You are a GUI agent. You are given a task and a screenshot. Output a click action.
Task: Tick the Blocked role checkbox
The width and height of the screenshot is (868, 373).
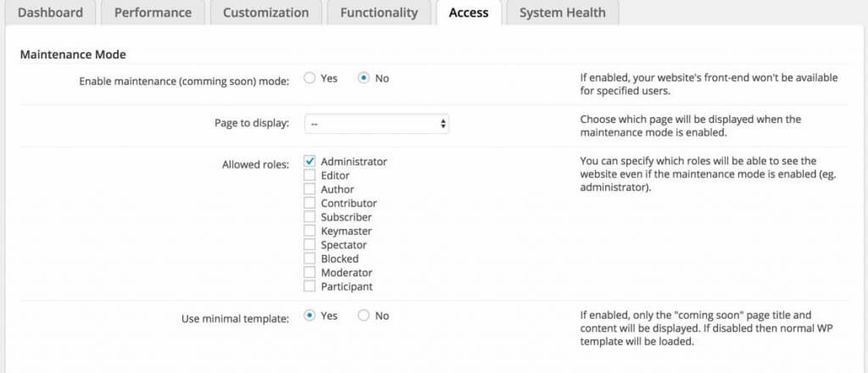[310, 259]
